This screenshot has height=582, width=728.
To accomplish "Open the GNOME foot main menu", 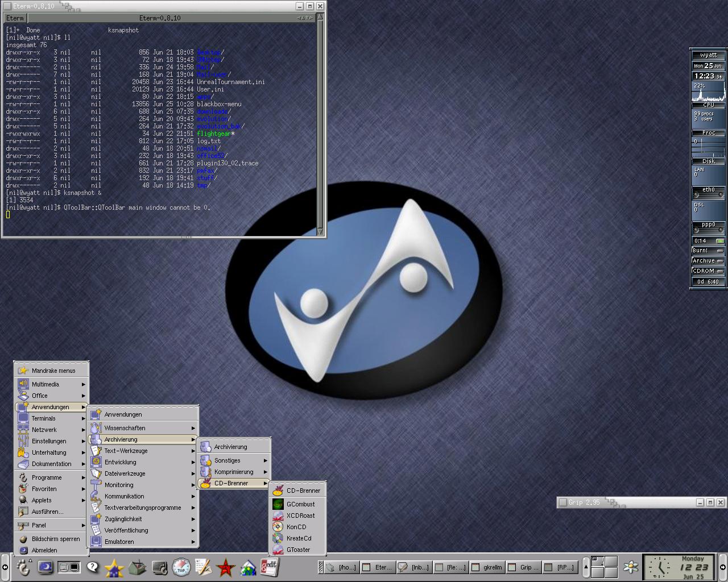I will [23, 567].
